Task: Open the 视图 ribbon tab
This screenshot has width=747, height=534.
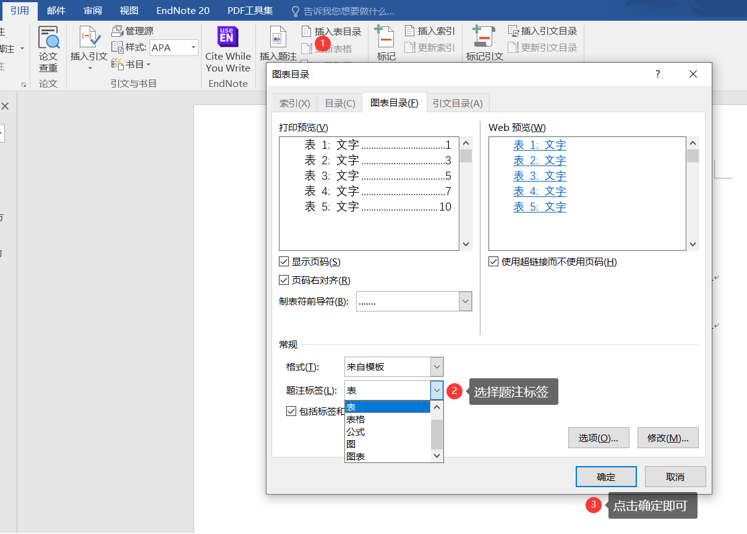Action: coord(129,10)
